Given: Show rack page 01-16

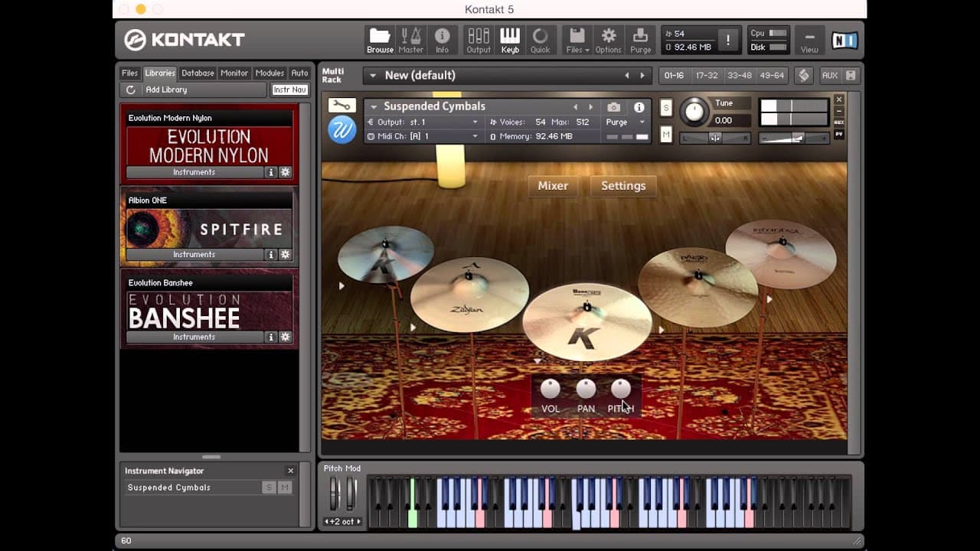Looking at the screenshot, I should [x=674, y=75].
